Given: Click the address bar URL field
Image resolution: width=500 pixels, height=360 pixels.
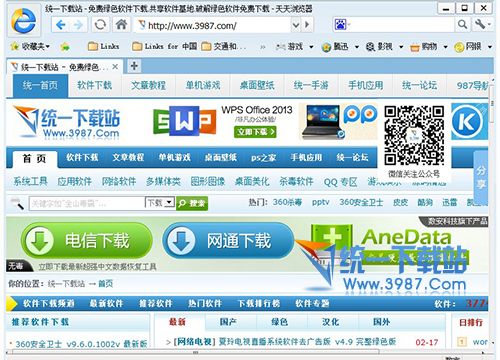Looking at the screenshot, I should coord(213,25).
